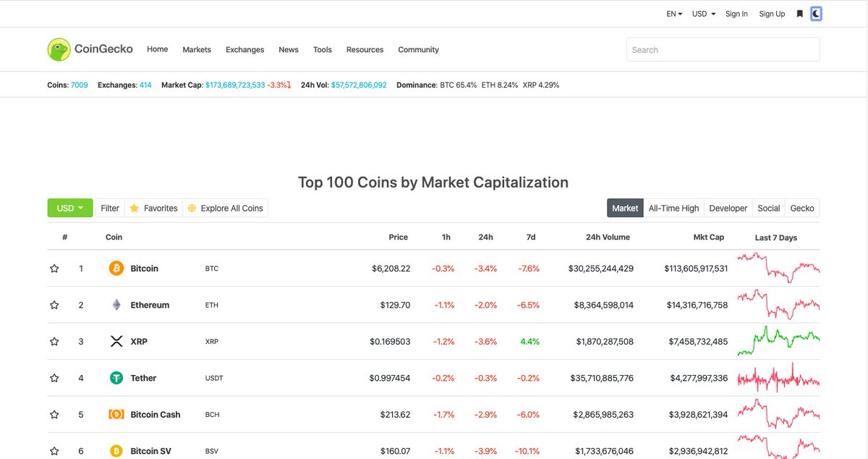Click market cap $173,689,723,533 link
This screenshot has width=868, height=459.
(235, 85)
